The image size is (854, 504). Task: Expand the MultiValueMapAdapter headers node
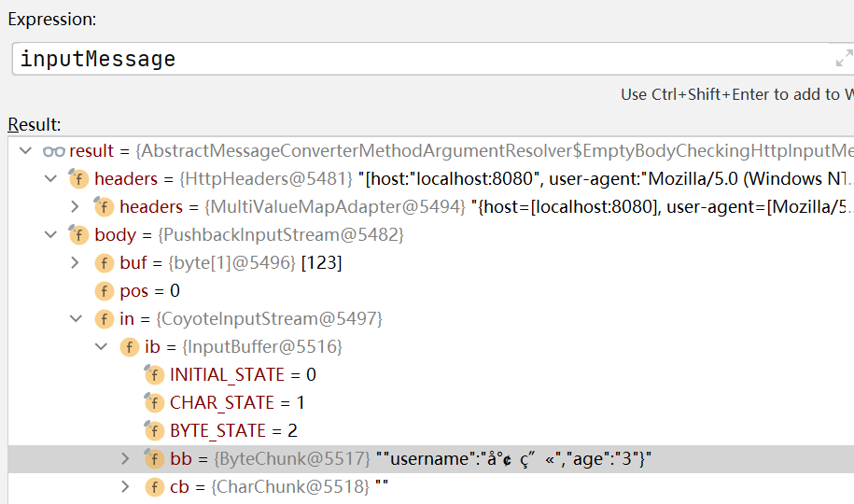click(x=76, y=207)
